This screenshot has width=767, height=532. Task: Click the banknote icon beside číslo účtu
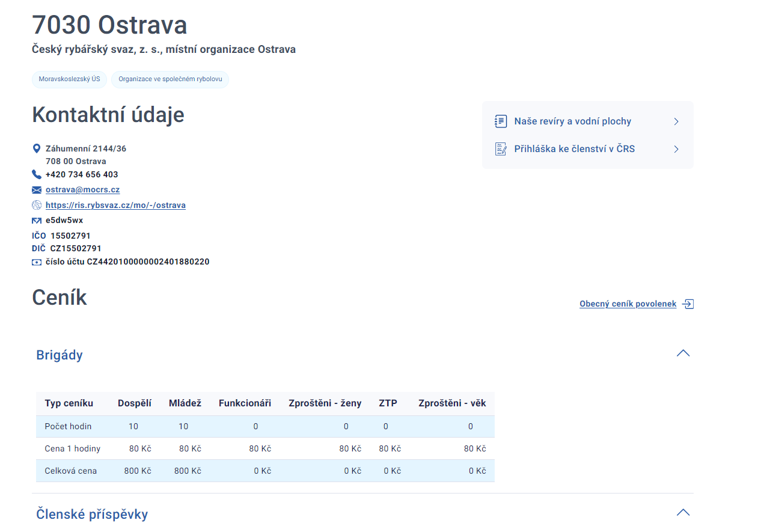point(37,262)
